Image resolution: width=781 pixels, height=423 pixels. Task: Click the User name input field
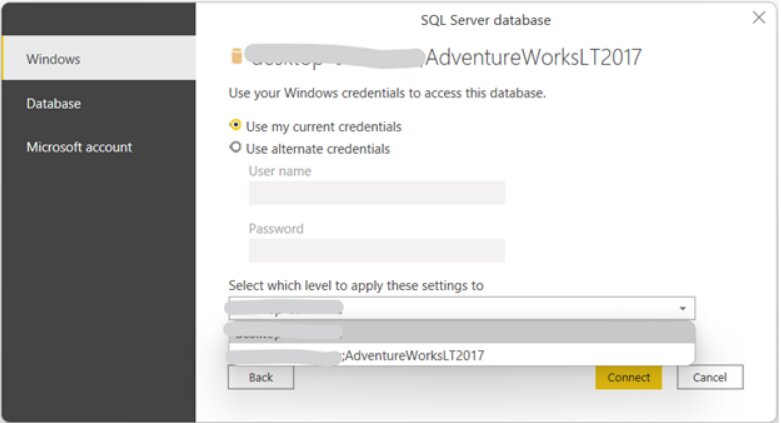pyautogui.click(x=377, y=193)
